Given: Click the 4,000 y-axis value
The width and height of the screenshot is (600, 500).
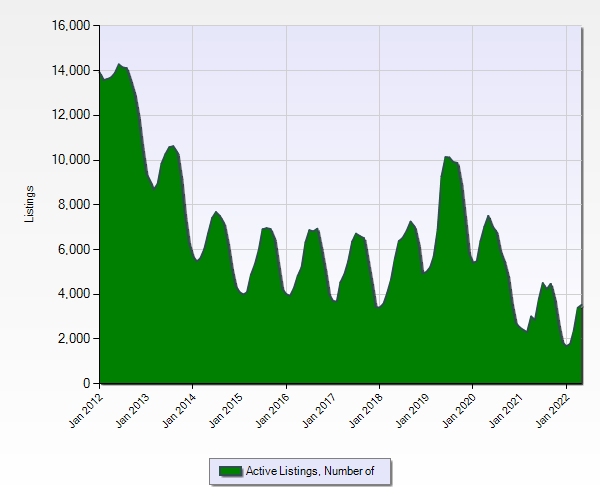Looking at the screenshot, I should (x=74, y=294).
